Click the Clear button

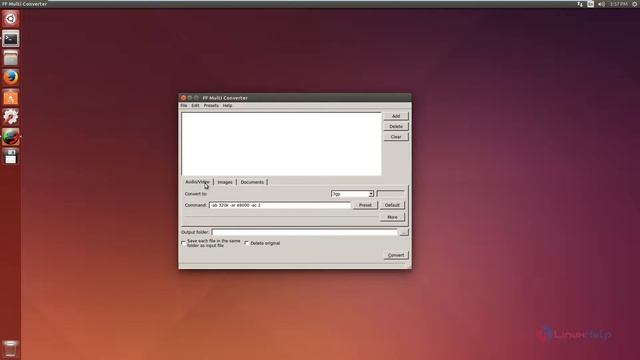[396, 137]
